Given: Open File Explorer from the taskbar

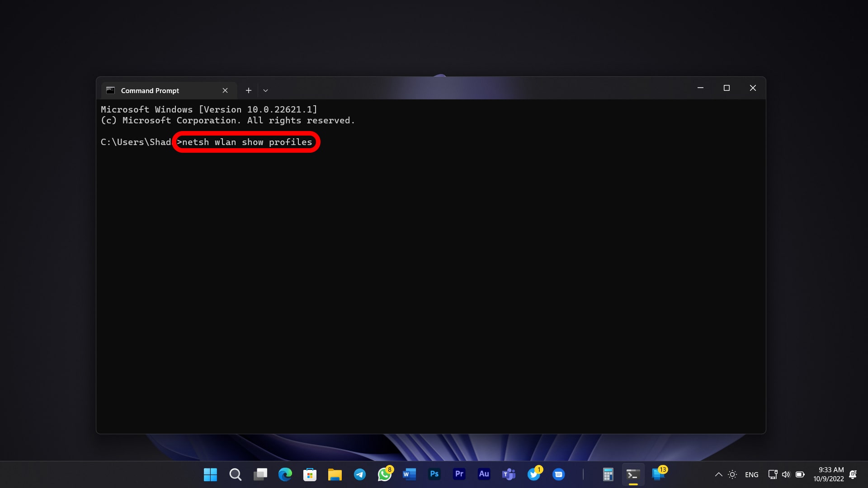Looking at the screenshot, I should tap(335, 474).
